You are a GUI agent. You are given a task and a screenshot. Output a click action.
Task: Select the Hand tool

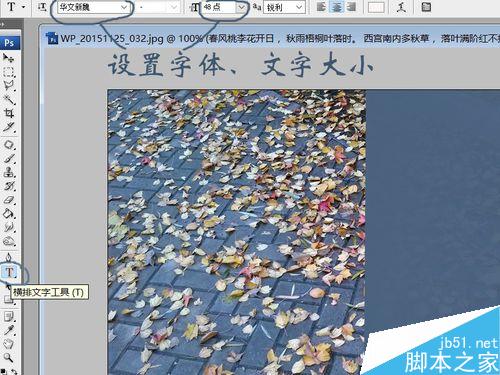[9, 344]
